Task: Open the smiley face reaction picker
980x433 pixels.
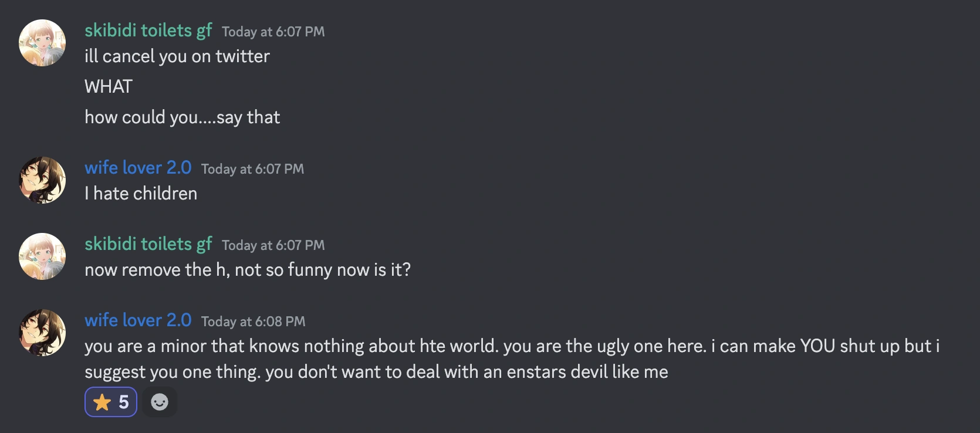Action: point(160,402)
